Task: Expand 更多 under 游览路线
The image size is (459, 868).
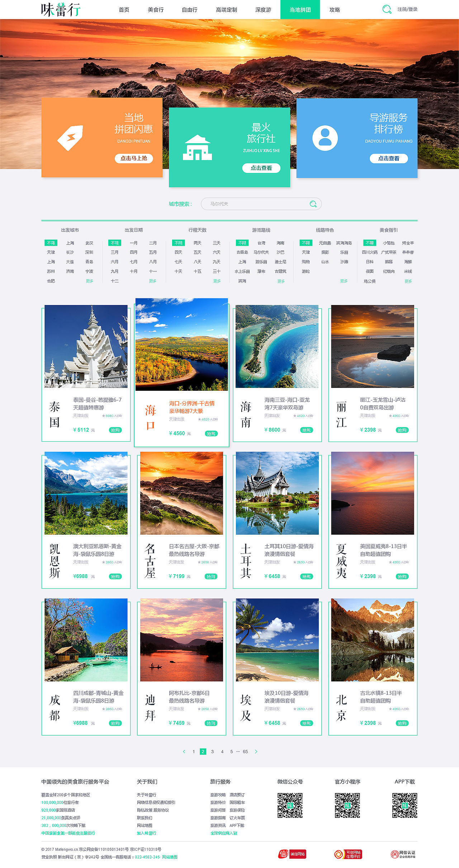Action: (281, 281)
